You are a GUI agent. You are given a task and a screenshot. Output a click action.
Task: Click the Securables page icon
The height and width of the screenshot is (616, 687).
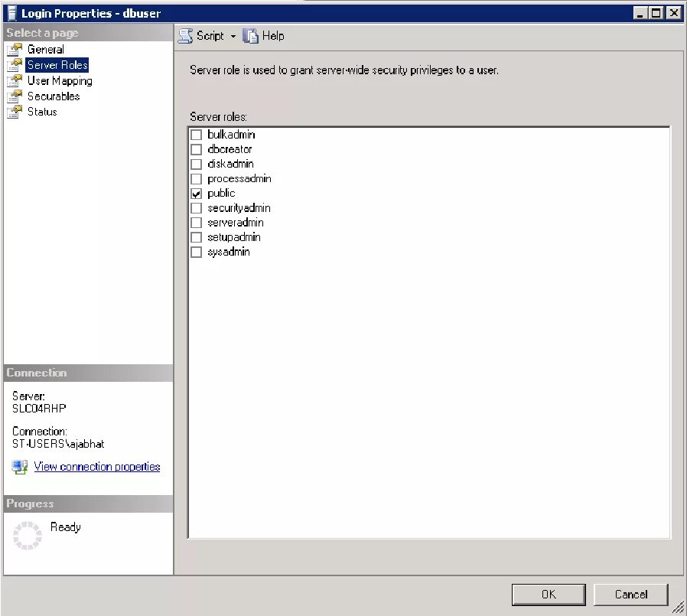[15, 96]
